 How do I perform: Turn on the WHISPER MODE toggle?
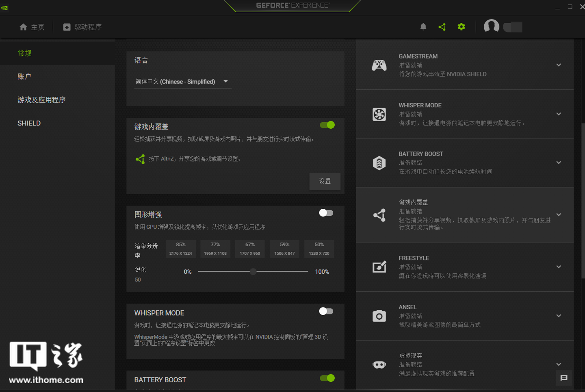pyautogui.click(x=326, y=311)
